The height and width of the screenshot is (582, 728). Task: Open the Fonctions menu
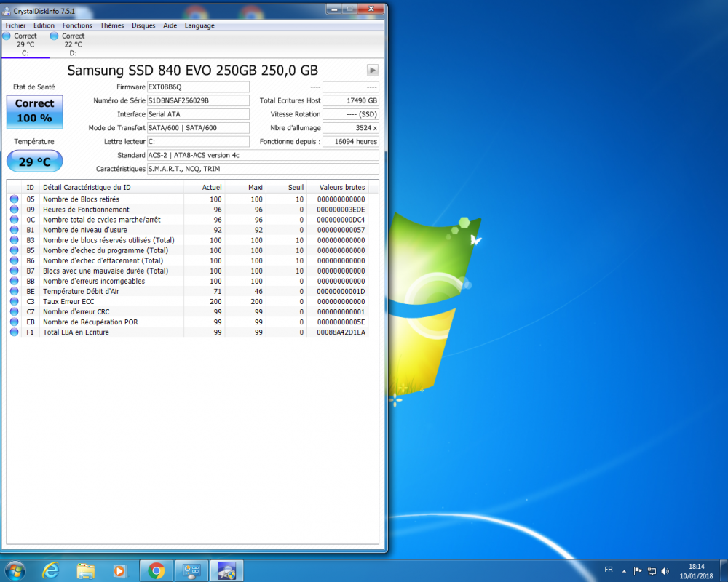77,25
